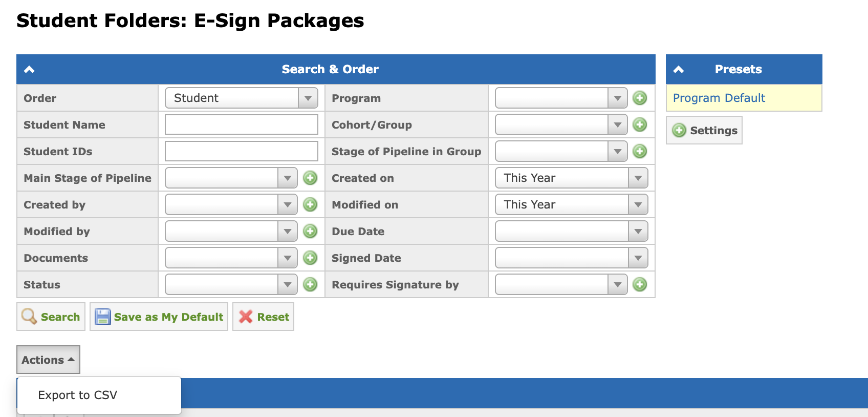The width and height of the screenshot is (868, 417).
Task: Click plus icon for Requires Signature by
Action: coord(640,284)
